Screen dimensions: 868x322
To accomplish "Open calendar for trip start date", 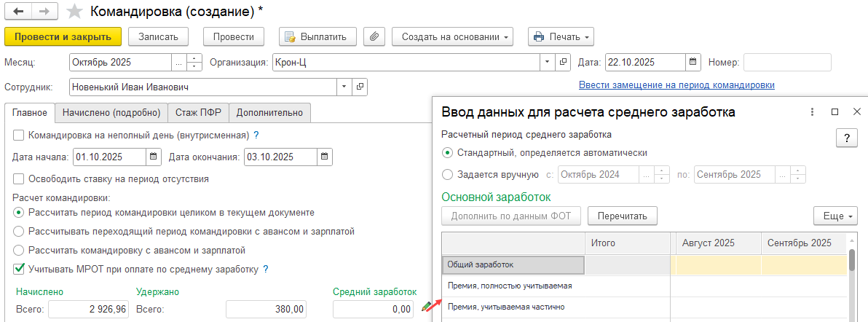I will point(154,157).
